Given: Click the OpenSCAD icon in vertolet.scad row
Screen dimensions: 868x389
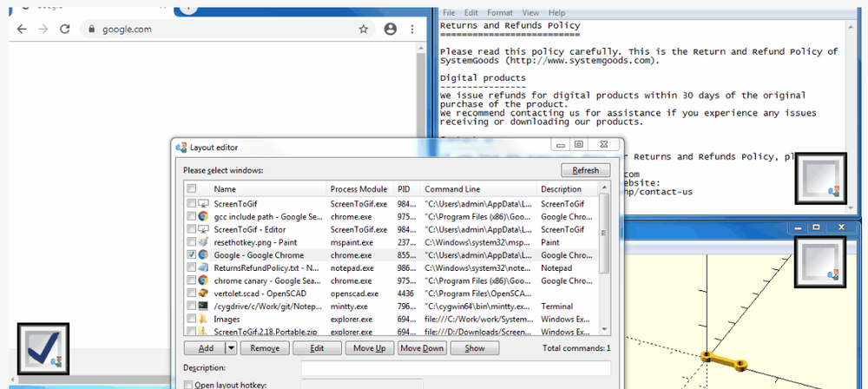Looking at the screenshot, I should (x=203, y=293).
